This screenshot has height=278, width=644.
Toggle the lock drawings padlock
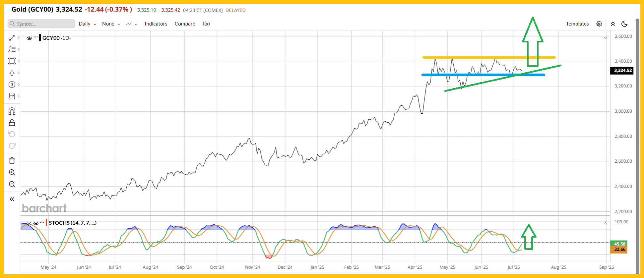(12, 123)
